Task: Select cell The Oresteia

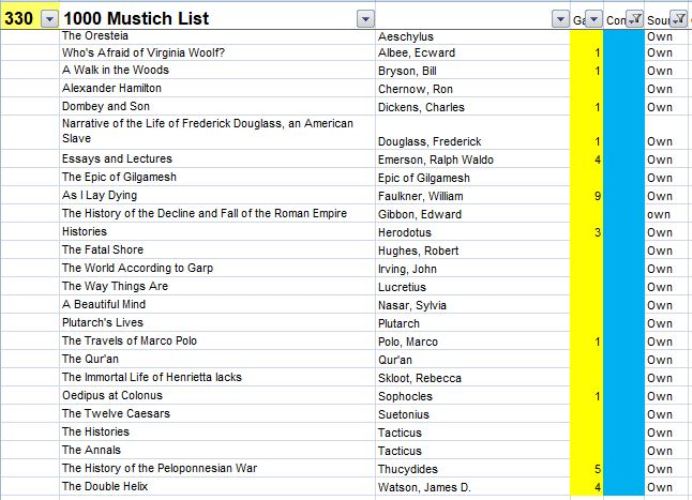Action: tap(217, 37)
